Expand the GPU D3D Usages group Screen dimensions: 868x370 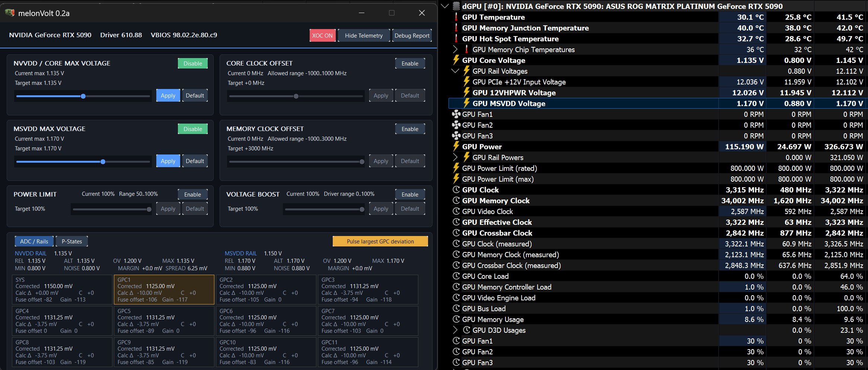pos(455,330)
